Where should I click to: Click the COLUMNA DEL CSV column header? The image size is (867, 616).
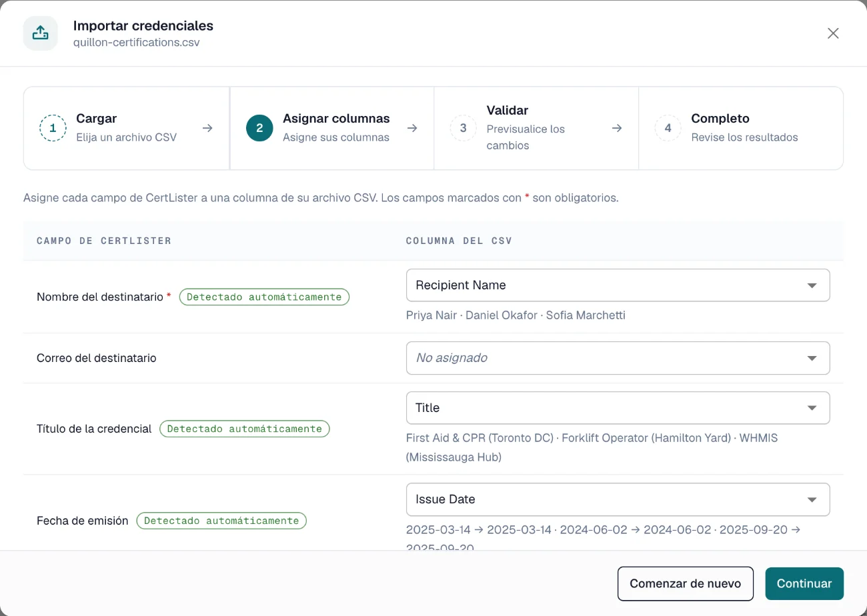[x=459, y=241]
